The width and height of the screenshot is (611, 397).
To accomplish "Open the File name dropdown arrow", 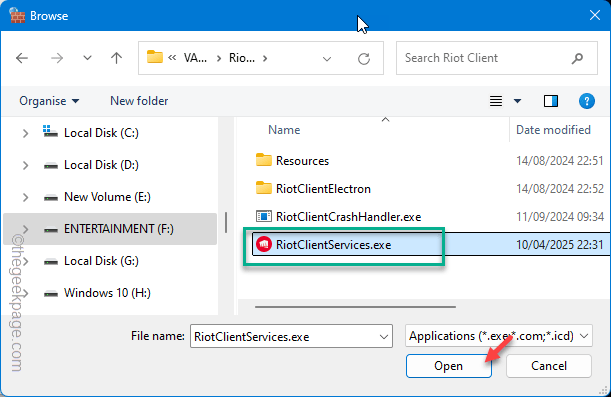I will (x=384, y=337).
